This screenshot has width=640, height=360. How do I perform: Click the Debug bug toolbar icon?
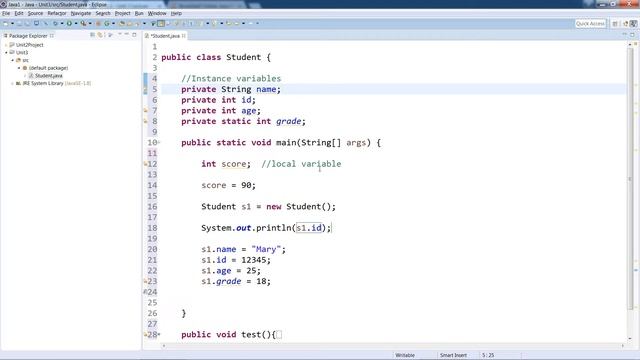(56, 24)
